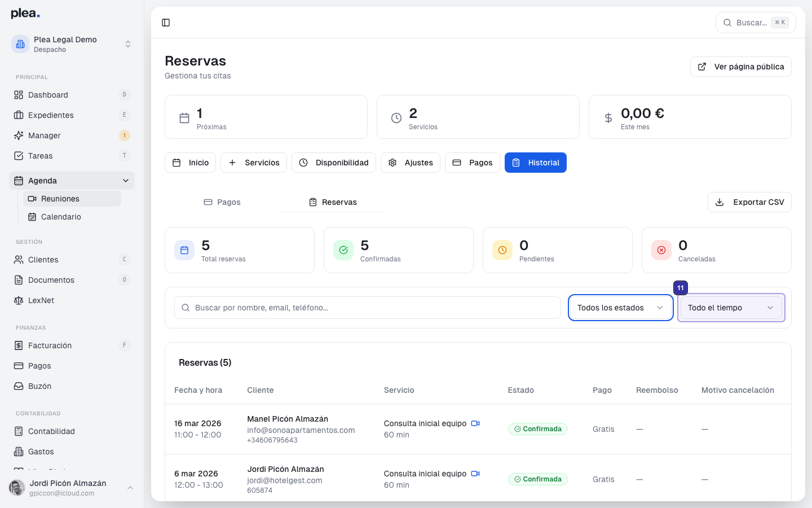Click the Cliente column header

pos(260,390)
